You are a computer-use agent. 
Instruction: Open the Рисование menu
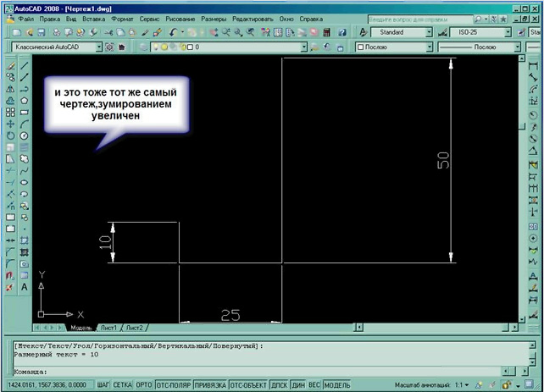(x=180, y=18)
